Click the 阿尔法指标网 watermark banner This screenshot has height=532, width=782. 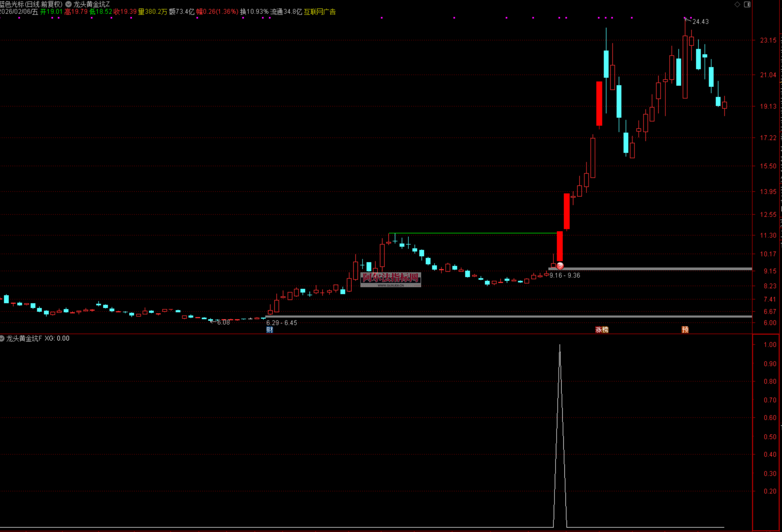pos(390,279)
